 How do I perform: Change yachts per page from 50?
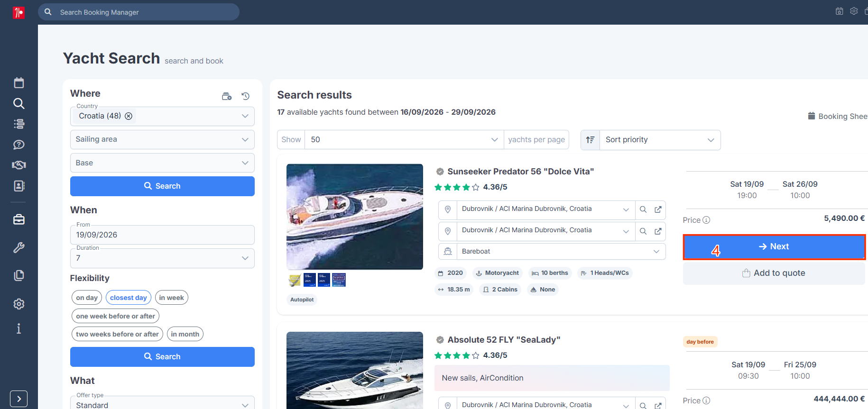coord(404,140)
